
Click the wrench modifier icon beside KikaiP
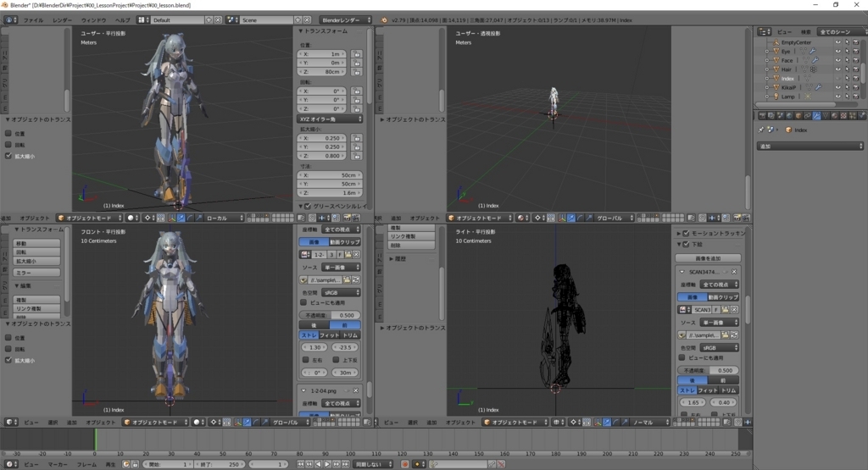coord(818,87)
